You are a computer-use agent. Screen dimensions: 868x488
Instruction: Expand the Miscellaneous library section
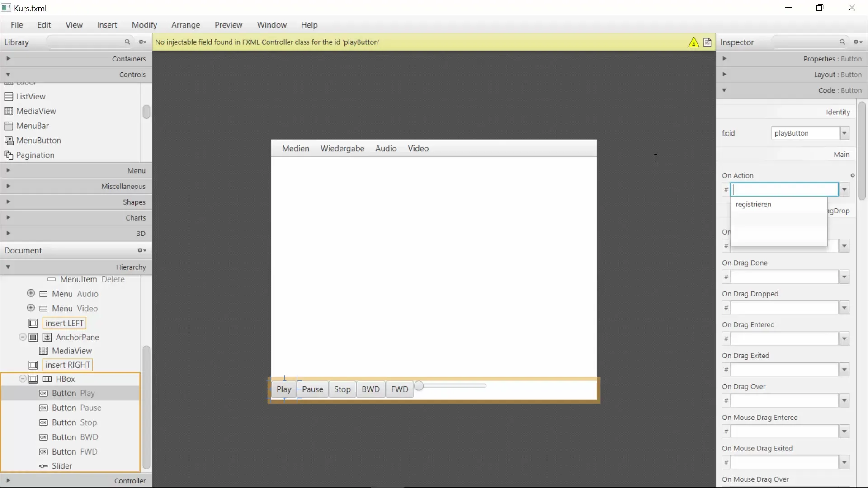click(8, 186)
